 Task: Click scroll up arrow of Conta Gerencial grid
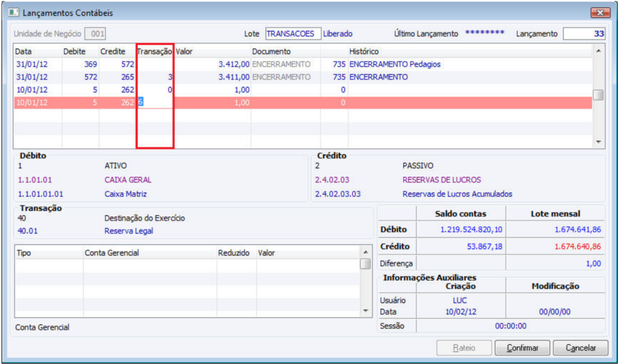[x=366, y=252]
